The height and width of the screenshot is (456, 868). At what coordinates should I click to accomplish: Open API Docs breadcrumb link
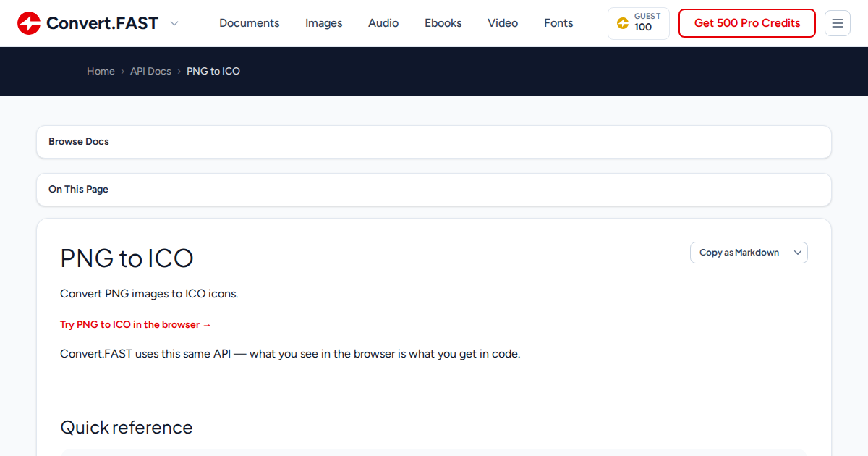coord(150,71)
